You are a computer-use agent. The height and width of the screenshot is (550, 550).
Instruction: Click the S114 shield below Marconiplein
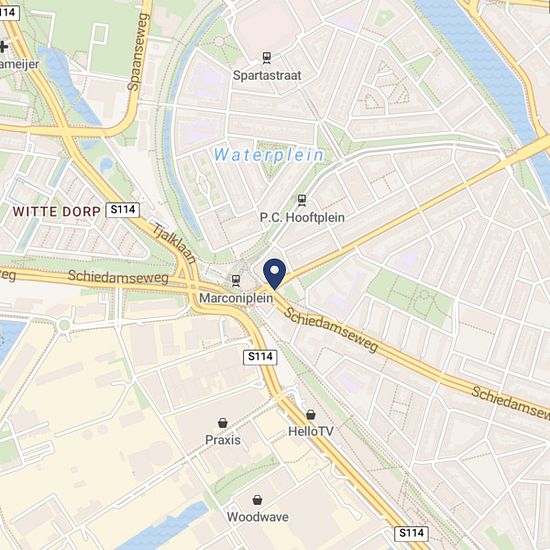pos(260,357)
